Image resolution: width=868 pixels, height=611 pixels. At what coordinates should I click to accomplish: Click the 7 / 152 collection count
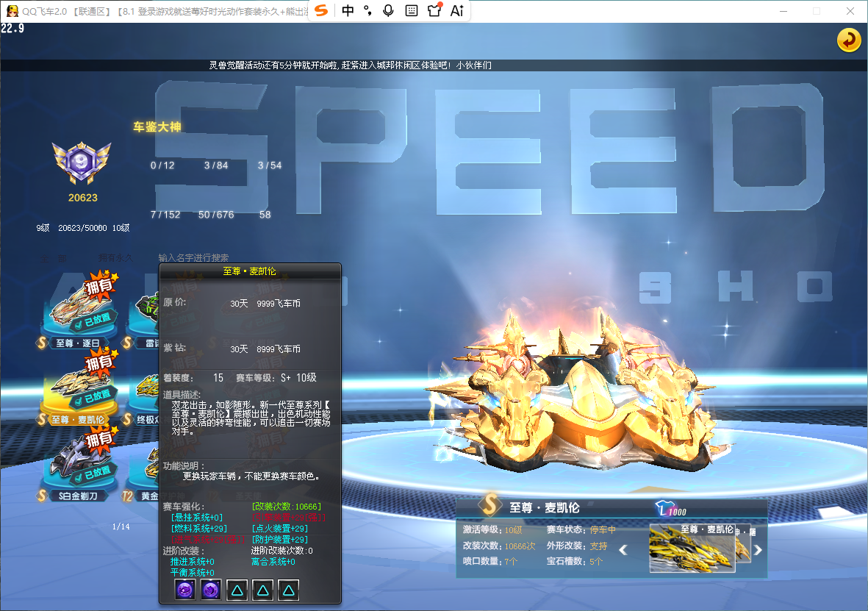point(165,215)
